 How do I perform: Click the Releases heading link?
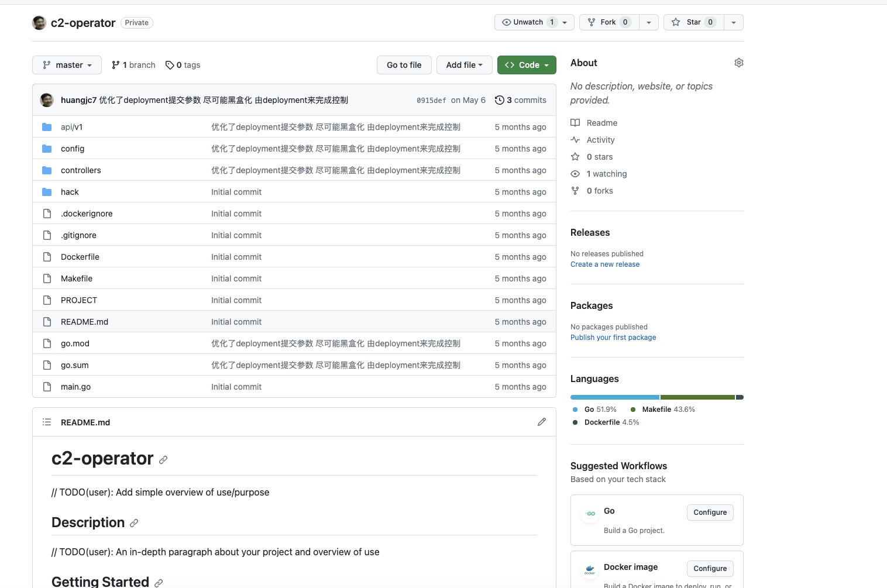[590, 232]
